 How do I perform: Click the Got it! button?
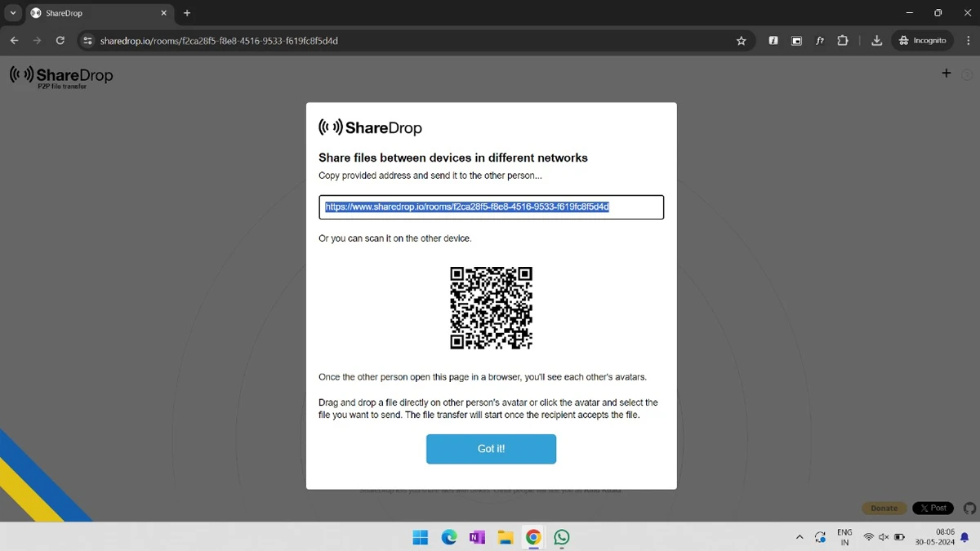point(491,449)
